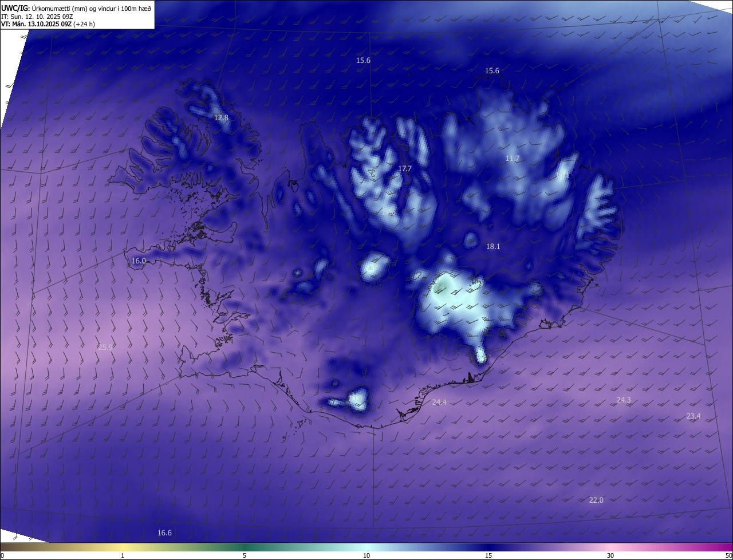Click the 25.9 value label on the map
The image size is (733, 560).
click(105, 347)
